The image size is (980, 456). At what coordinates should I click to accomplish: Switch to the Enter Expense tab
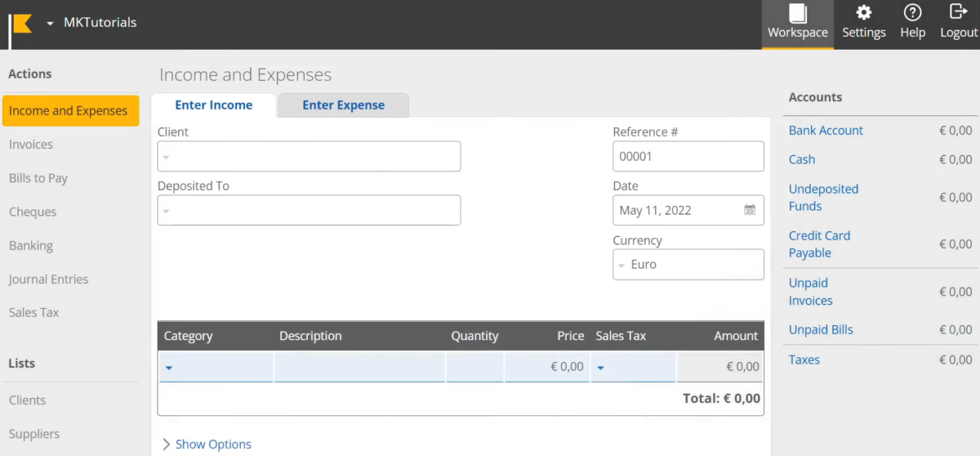coord(343,105)
